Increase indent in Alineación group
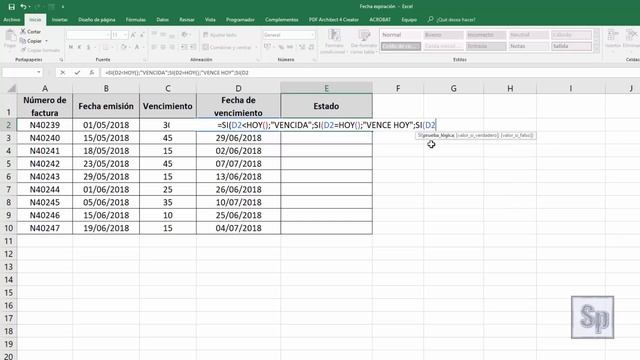The height and width of the screenshot is (360, 640). click(x=193, y=47)
